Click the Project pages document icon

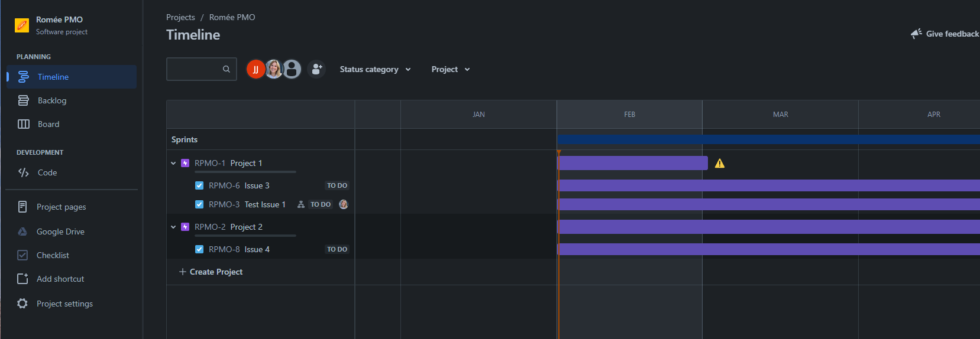[22, 207]
